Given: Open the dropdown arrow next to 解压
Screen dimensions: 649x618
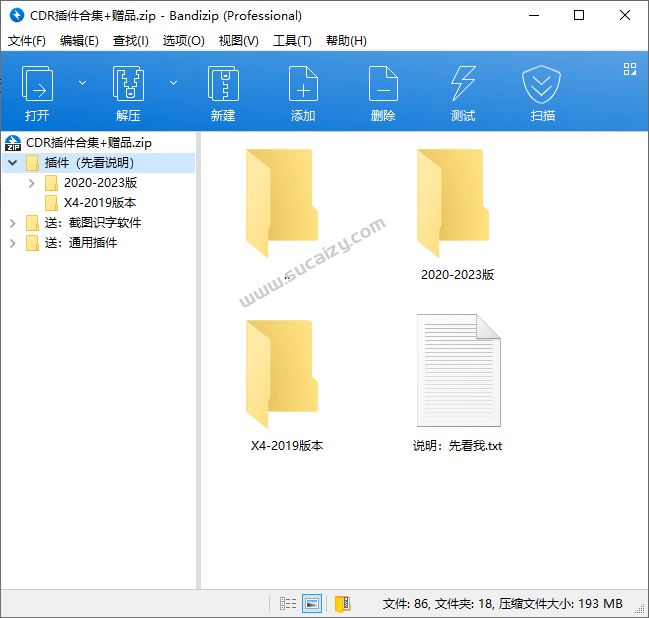Looking at the screenshot, I should point(173,83).
